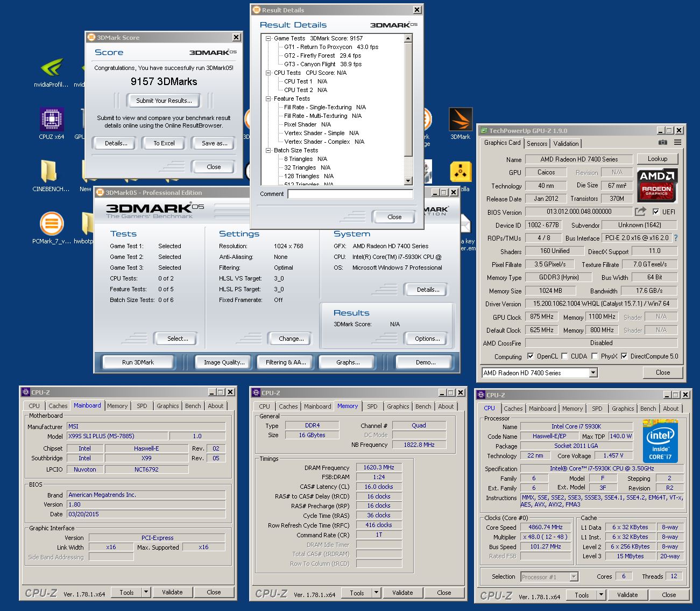This screenshot has height=611, width=700.
Task: Click To Excel button
Action: 164,143
